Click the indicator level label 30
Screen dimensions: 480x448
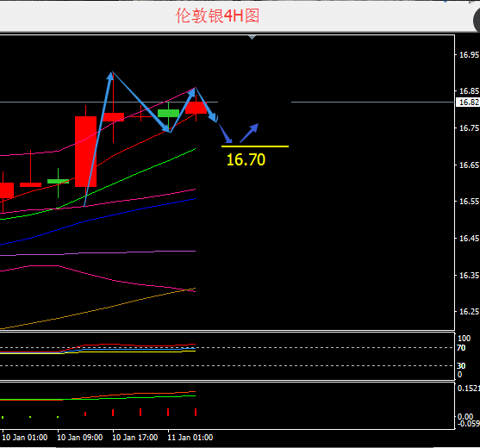(x=461, y=365)
